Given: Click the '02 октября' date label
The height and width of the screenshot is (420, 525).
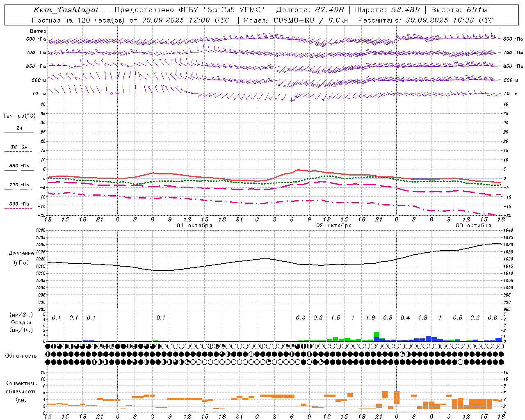Looking at the screenshot, I should [x=334, y=226].
